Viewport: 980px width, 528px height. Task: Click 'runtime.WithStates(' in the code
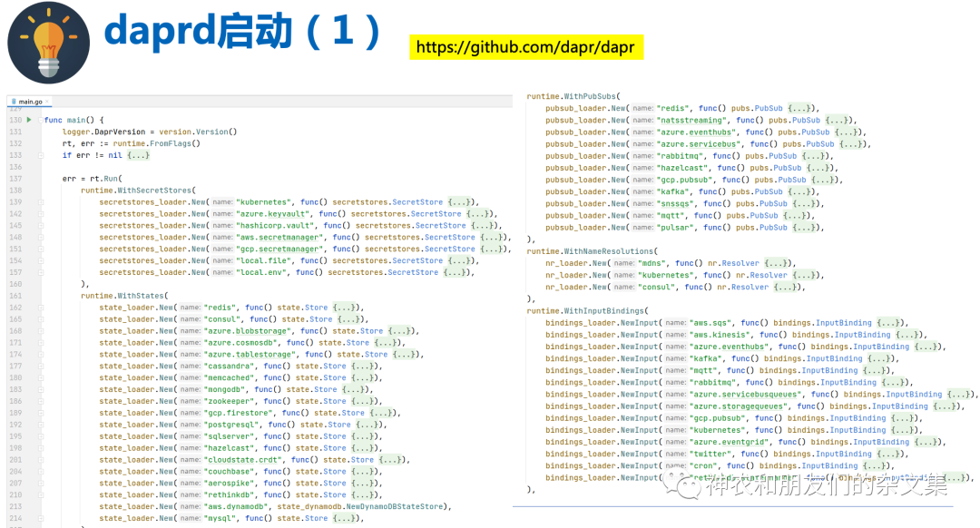(x=124, y=296)
